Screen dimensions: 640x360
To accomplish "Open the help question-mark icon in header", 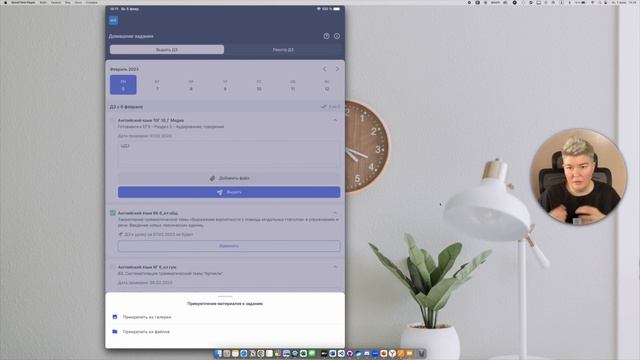I will [327, 36].
